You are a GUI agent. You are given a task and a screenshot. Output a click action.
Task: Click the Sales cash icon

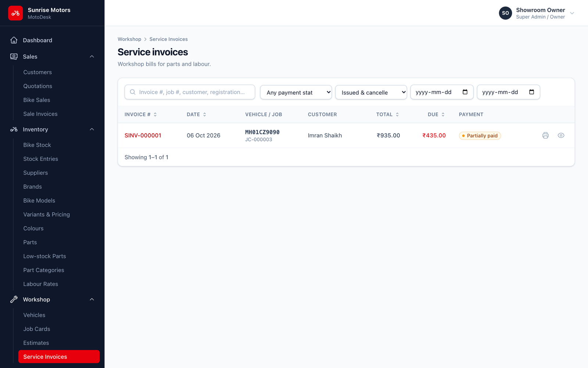point(14,56)
